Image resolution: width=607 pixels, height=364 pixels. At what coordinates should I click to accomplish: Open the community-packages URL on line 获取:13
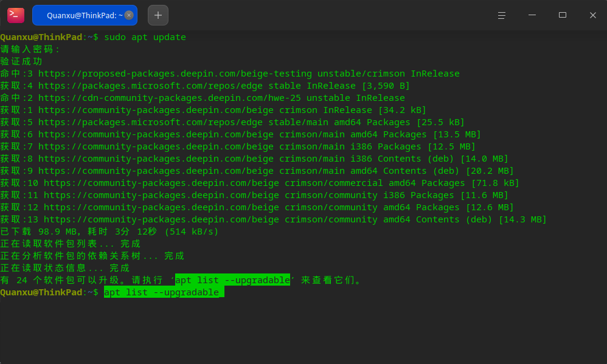pyautogui.click(x=161, y=219)
